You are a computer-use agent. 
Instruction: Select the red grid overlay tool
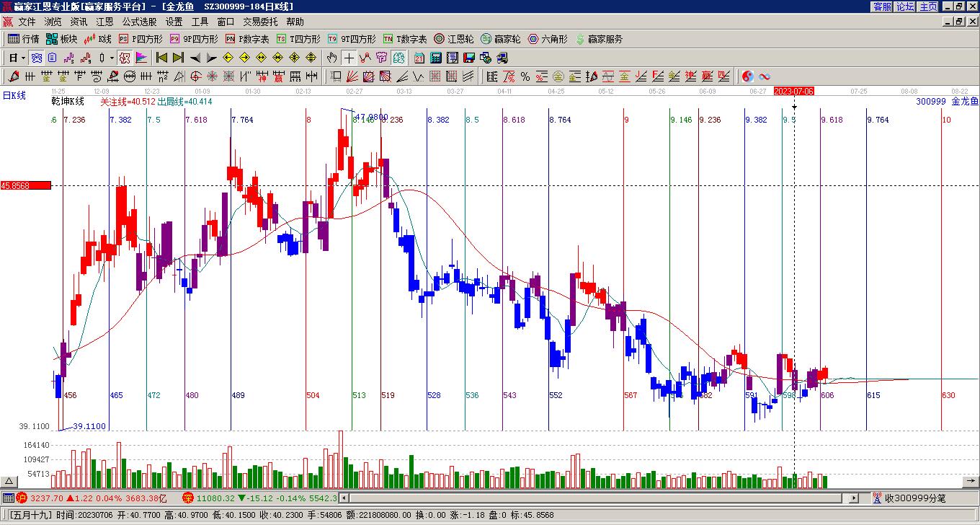pyautogui.click(x=435, y=76)
